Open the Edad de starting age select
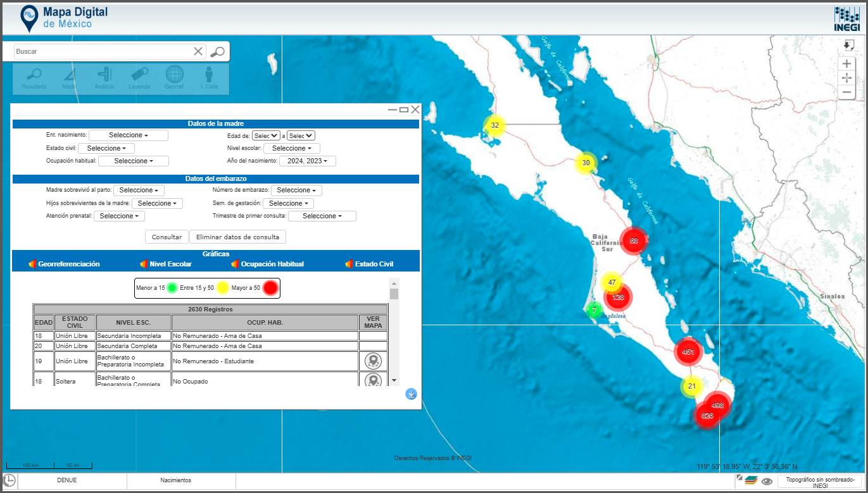 [x=266, y=135]
